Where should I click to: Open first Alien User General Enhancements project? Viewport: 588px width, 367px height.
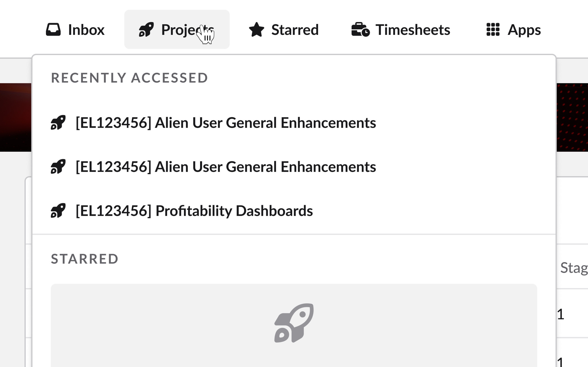pos(226,122)
